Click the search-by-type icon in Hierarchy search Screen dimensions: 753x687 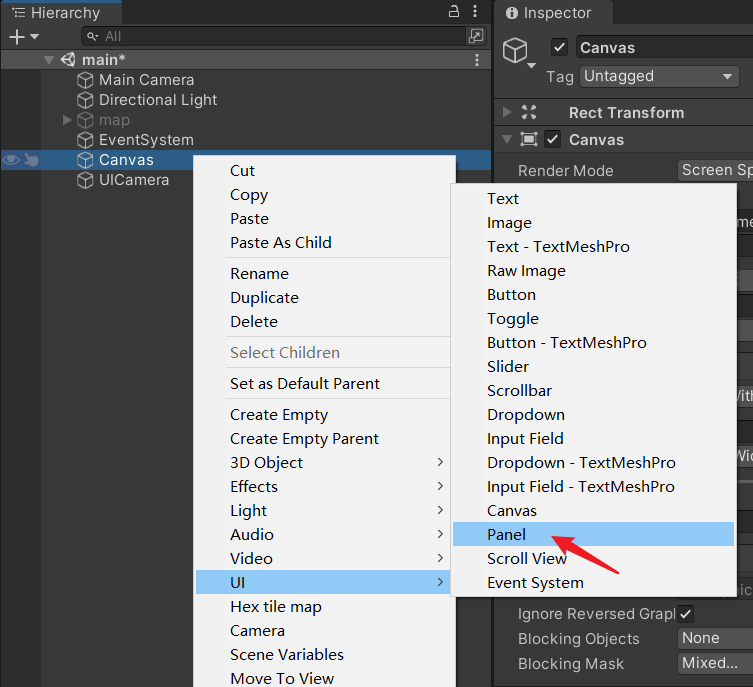476,36
